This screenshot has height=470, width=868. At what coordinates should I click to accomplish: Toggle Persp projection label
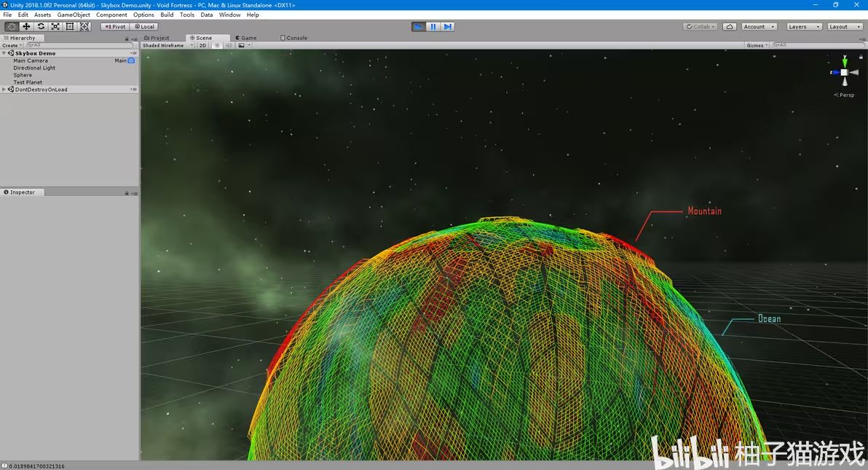coord(844,95)
